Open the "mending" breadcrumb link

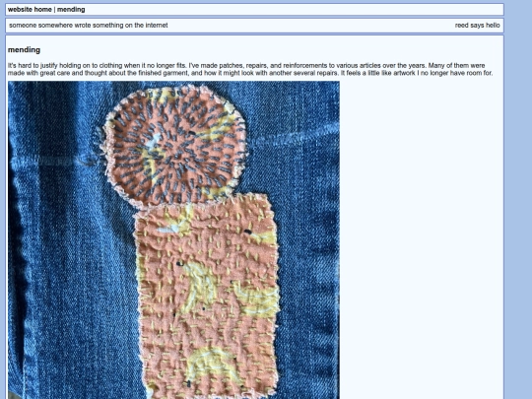[x=71, y=10]
